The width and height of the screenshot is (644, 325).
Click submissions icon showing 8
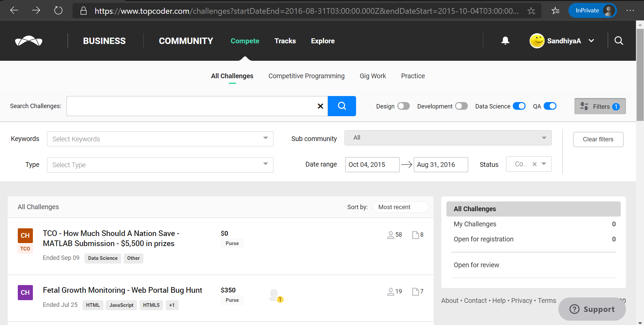point(415,235)
